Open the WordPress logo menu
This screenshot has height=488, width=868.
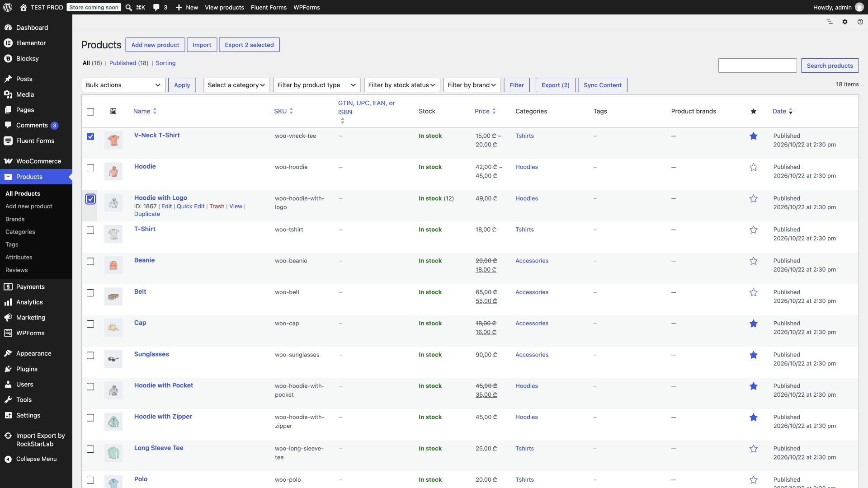[x=9, y=7]
